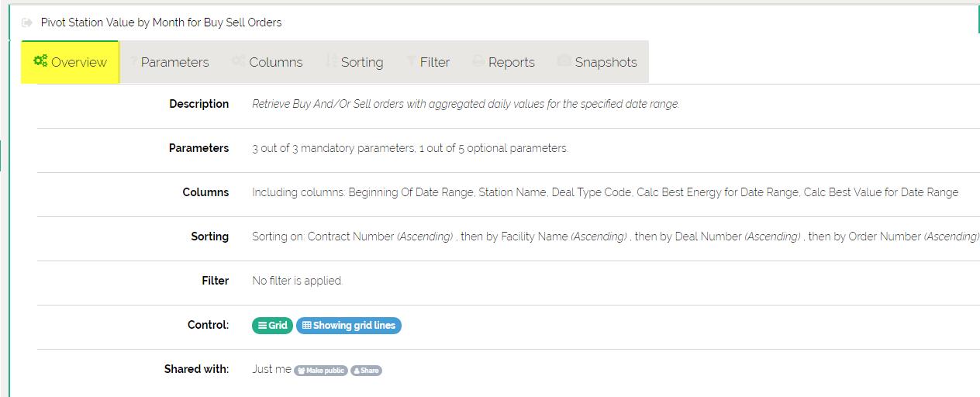Click the camera icon on the Snapshots tab
Screen dimensions: 980x397
(x=564, y=61)
